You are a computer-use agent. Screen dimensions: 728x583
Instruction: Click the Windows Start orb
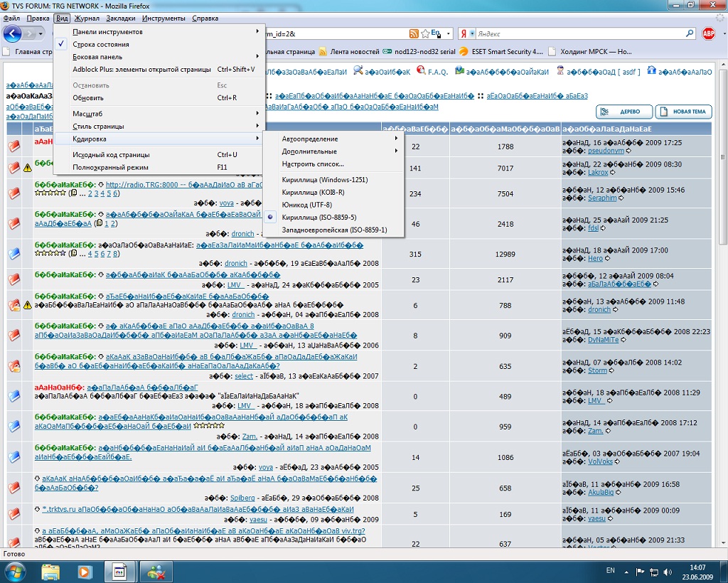point(15,571)
